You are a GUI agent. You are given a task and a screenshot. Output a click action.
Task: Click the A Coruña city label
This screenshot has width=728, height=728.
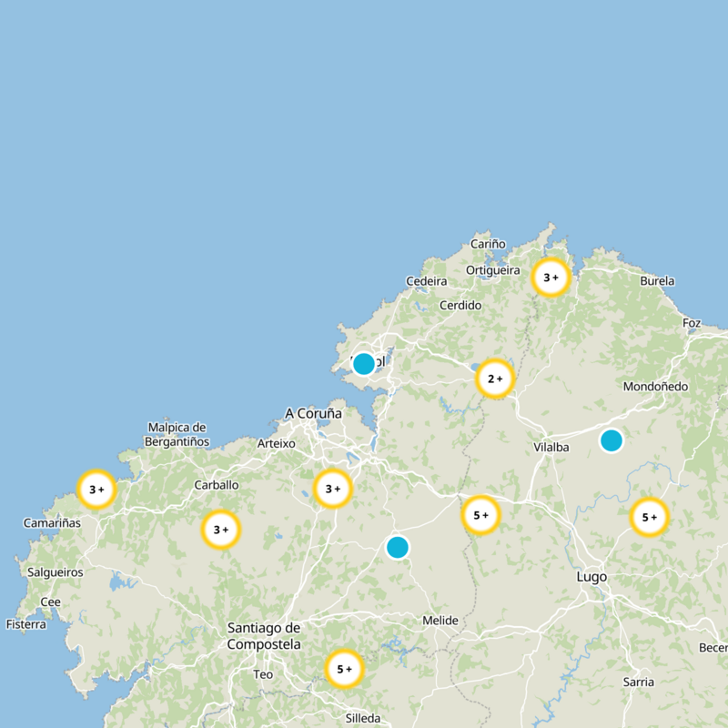[313, 413]
